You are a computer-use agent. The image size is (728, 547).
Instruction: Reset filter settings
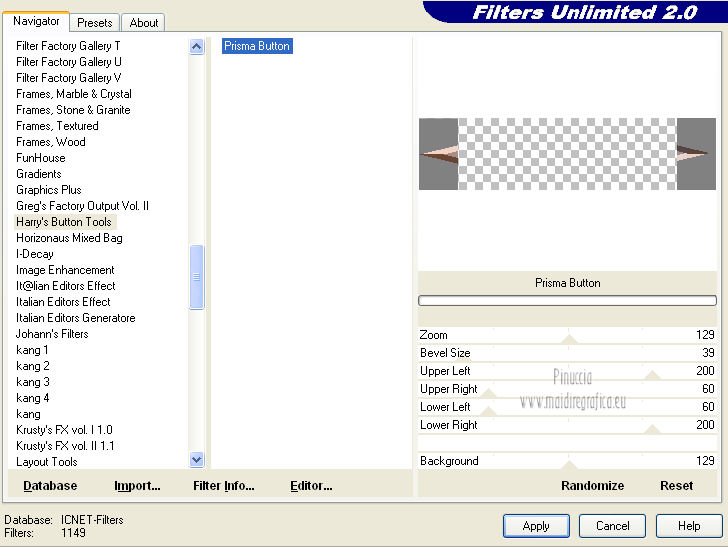click(x=676, y=486)
